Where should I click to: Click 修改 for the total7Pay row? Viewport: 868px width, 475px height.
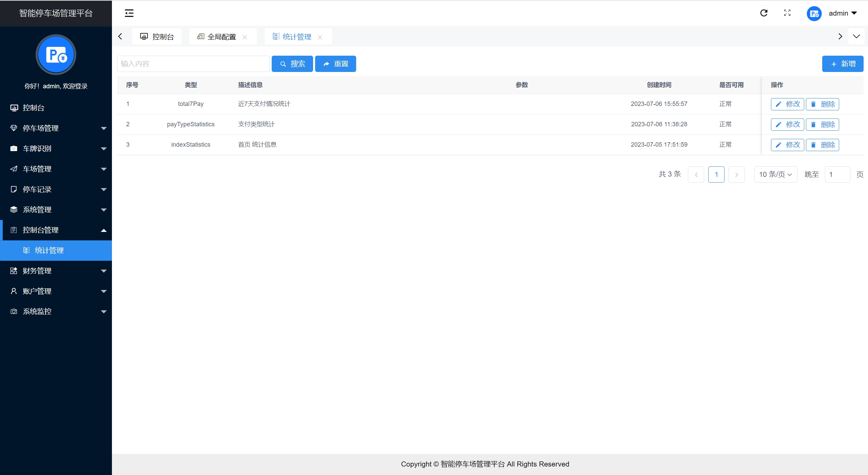coord(787,104)
